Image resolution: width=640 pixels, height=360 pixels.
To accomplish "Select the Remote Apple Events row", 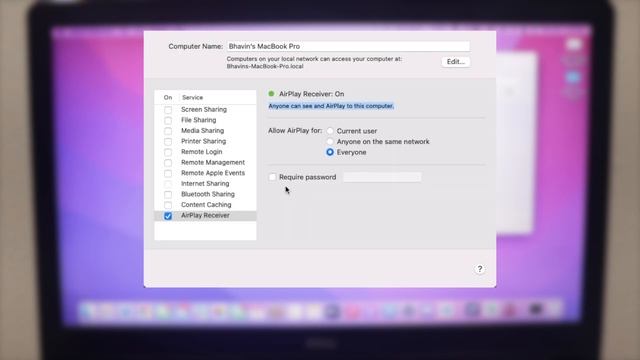I will (x=205, y=173).
